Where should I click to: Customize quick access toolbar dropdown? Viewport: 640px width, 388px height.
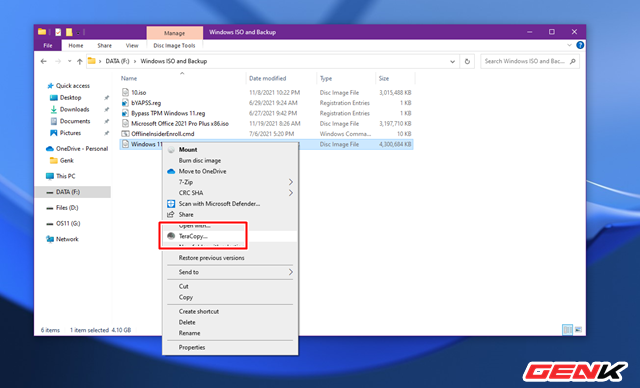[x=78, y=32]
